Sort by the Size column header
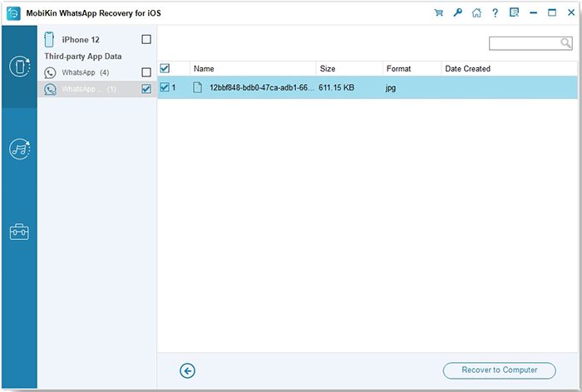 (349, 69)
